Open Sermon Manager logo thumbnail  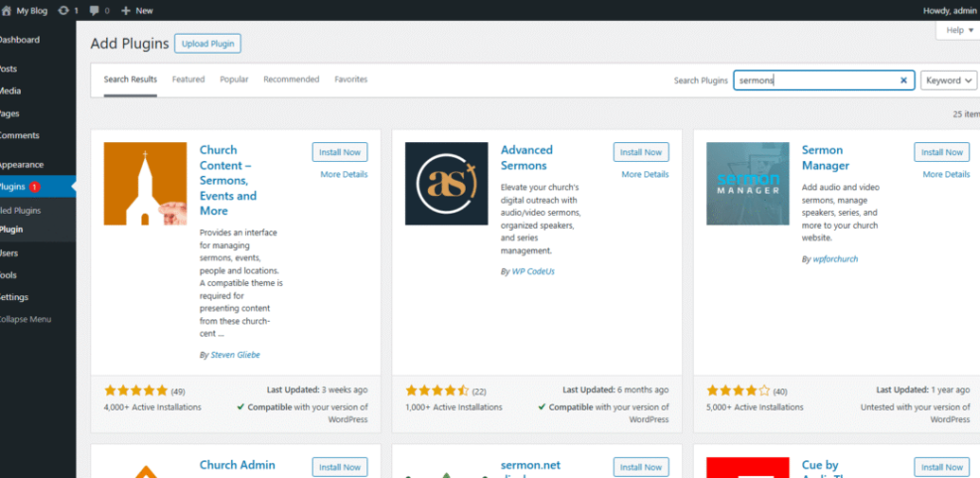748,183
